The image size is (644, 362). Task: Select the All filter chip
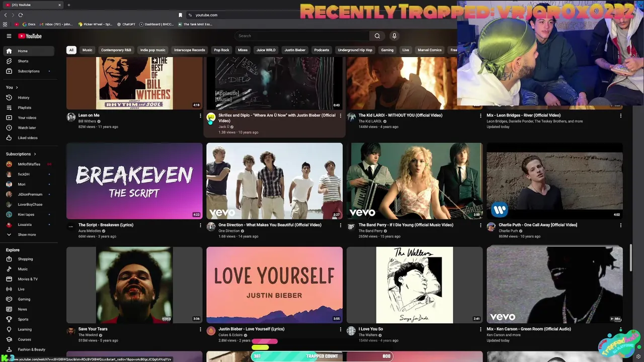(71, 50)
